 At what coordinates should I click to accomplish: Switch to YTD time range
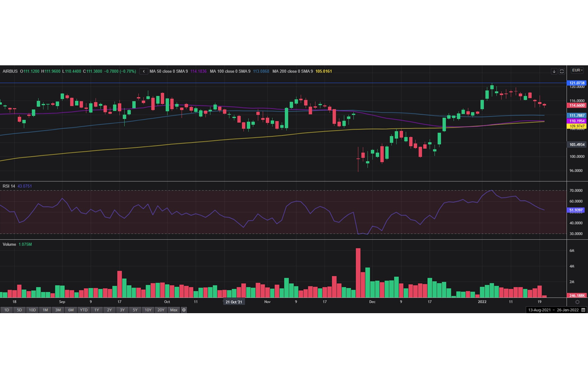click(x=83, y=310)
